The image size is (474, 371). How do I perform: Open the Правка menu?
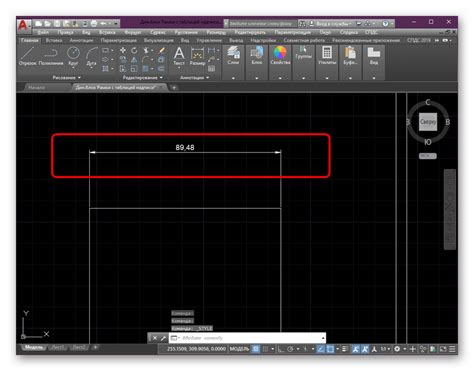pos(65,32)
